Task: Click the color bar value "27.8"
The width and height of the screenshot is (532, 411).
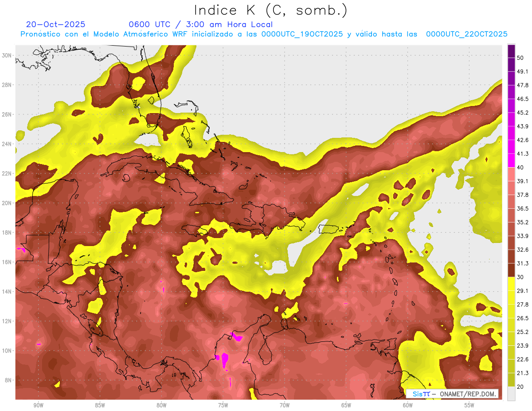Action: pyautogui.click(x=523, y=304)
